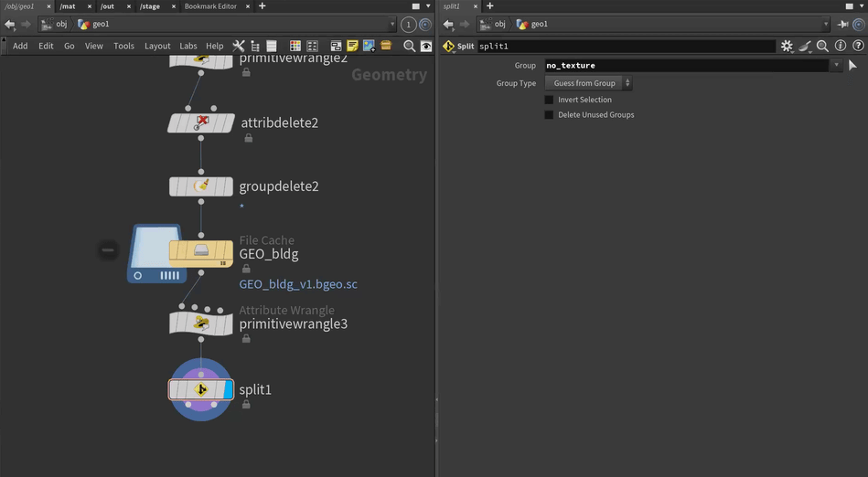Open the parameter pane gear menu

pos(787,46)
